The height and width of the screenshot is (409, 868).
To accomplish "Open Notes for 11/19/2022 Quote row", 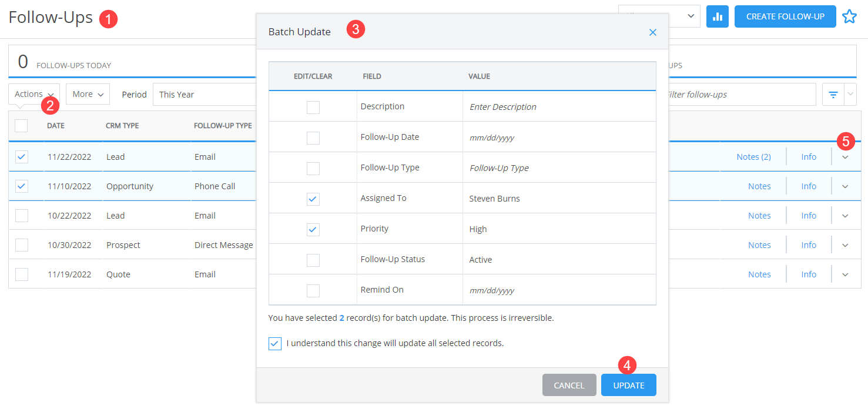I will pos(759,274).
